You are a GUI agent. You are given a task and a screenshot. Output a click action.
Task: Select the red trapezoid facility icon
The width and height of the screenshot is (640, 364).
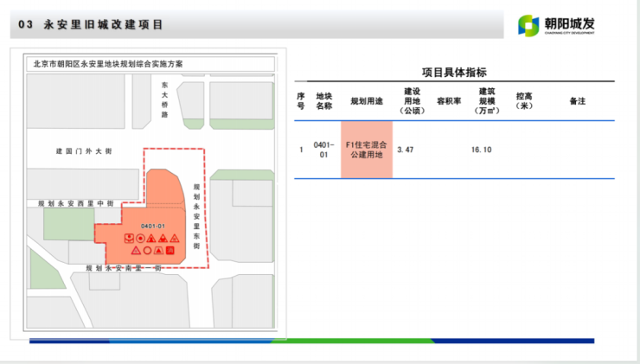click(x=158, y=250)
